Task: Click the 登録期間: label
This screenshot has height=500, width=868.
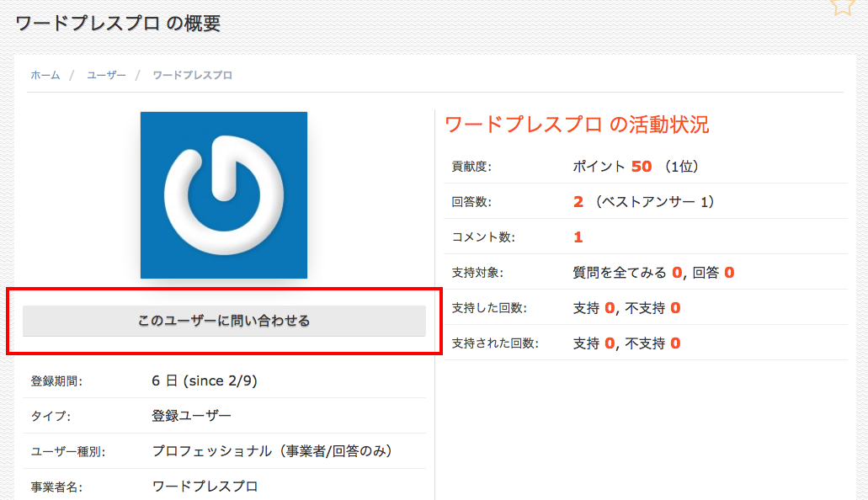Action: click(x=56, y=381)
